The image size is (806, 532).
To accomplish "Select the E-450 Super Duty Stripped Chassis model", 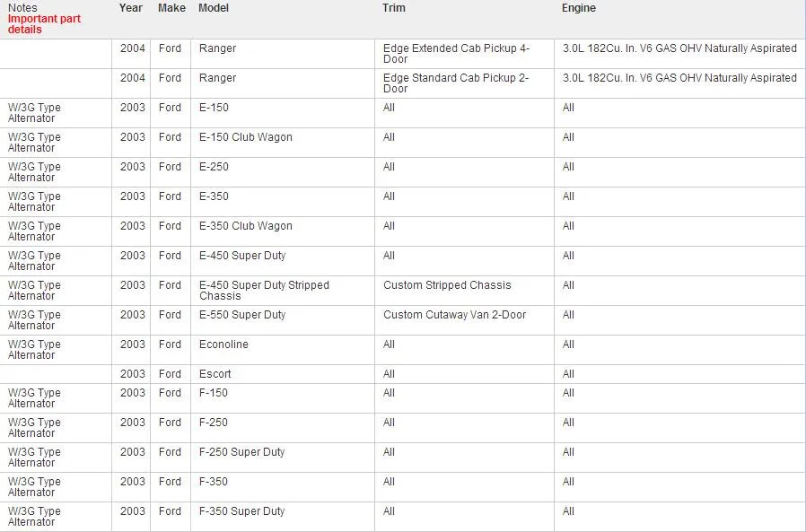I will 264,291.
